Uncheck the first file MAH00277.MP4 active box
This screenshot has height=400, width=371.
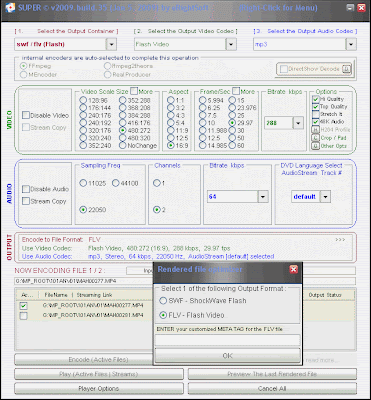pyautogui.click(x=23, y=306)
